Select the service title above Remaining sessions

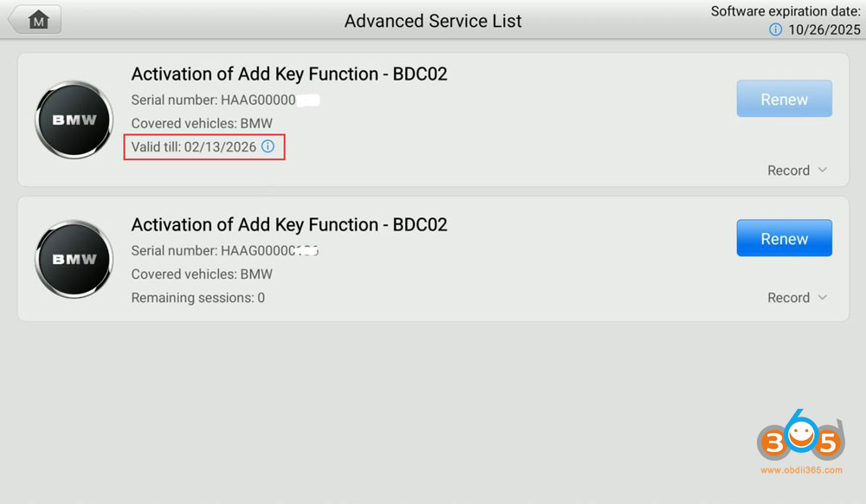coord(289,225)
